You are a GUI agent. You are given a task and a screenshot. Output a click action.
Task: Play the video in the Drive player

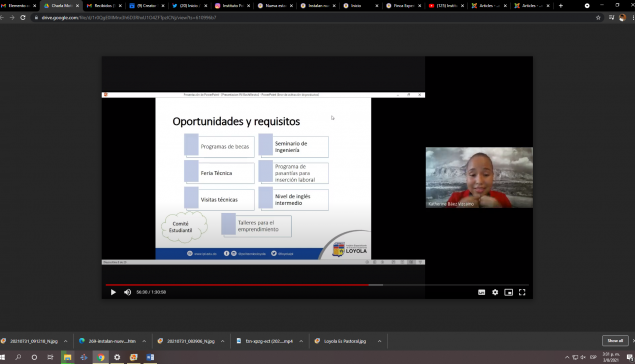[113, 292]
